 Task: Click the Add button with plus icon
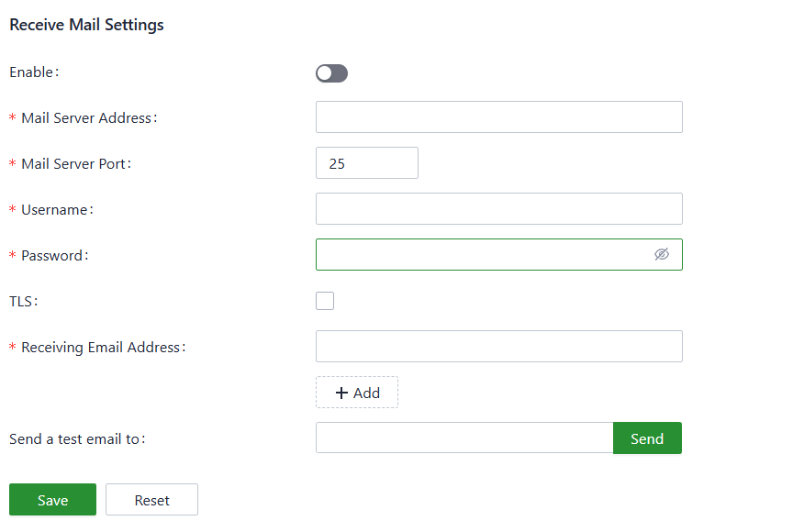click(x=357, y=393)
